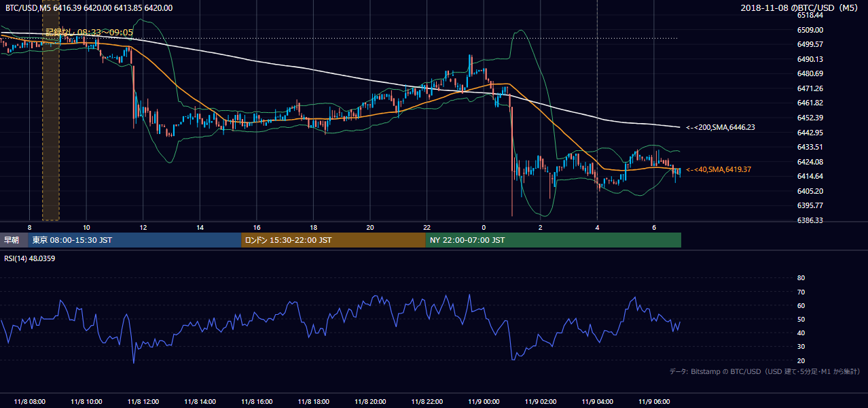This screenshot has height=408, width=868.
Task: Click hour tick 18 under the price chart
Action: (x=313, y=227)
